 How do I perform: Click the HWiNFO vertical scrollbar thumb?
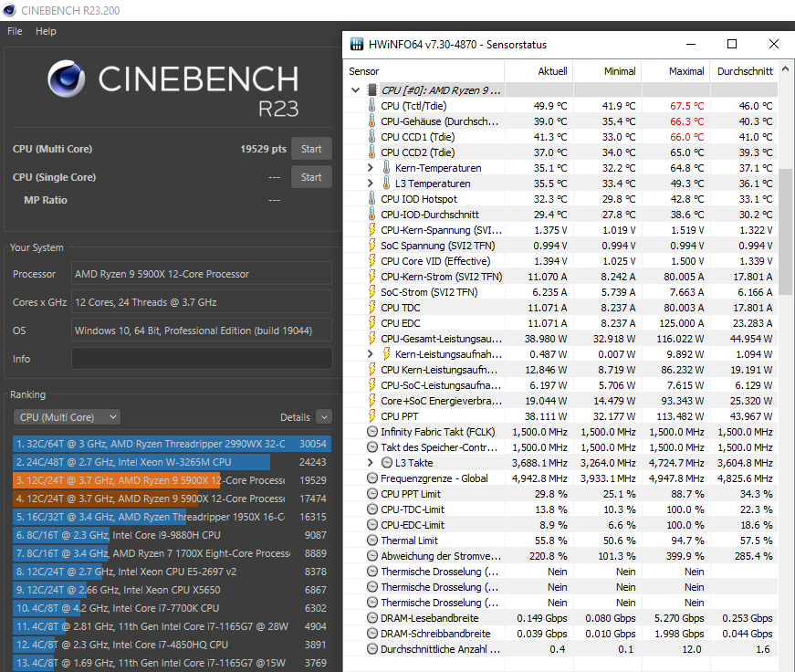point(785,231)
